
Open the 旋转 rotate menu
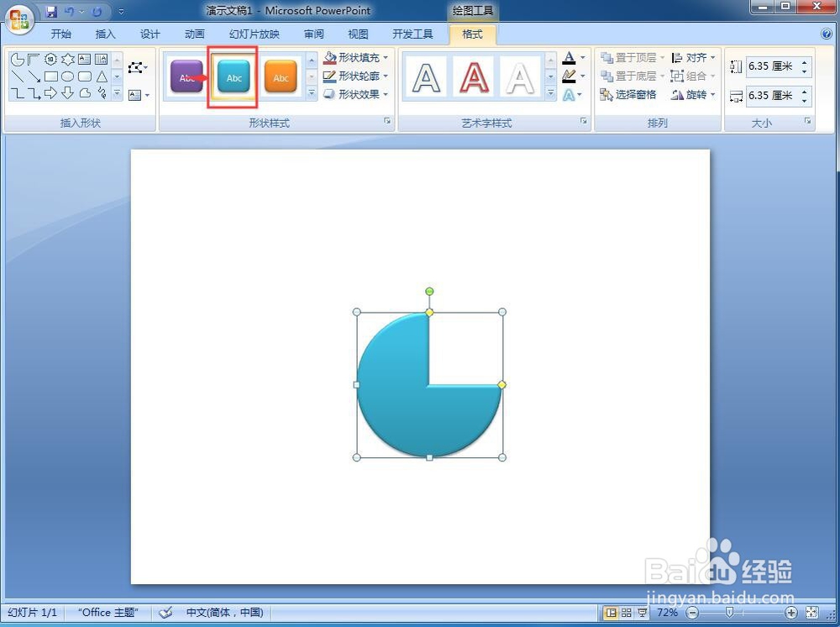(x=693, y=95)
